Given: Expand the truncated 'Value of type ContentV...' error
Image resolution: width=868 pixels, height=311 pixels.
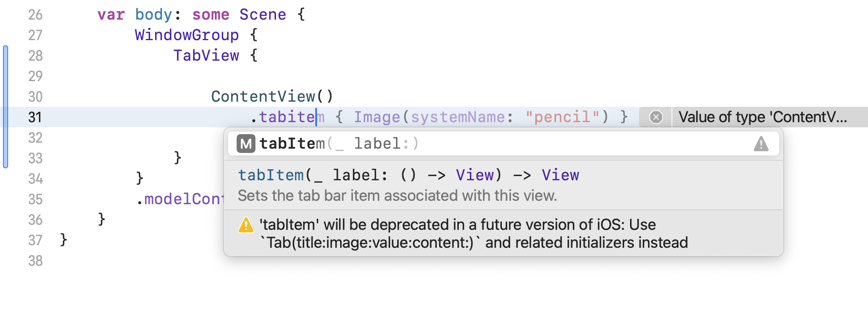Looking at the screenshot, I should [x=765, y=117].
